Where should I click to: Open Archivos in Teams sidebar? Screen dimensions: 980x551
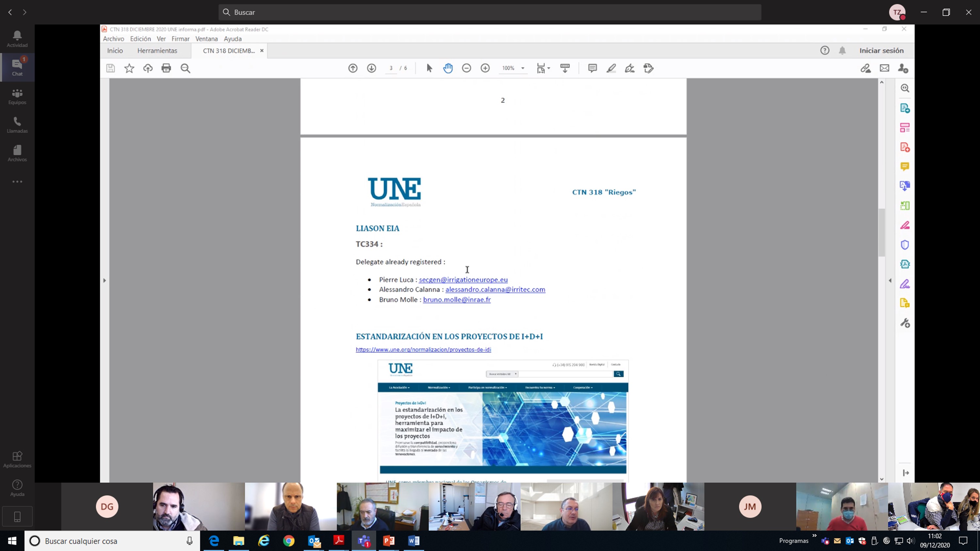pyautogui.click(x=17, y=153)
